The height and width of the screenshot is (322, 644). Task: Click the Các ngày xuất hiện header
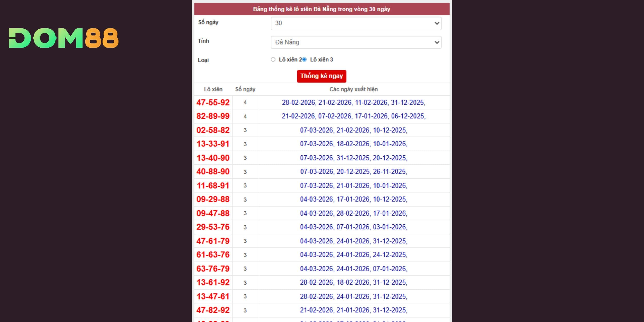(x=353, y=89)
